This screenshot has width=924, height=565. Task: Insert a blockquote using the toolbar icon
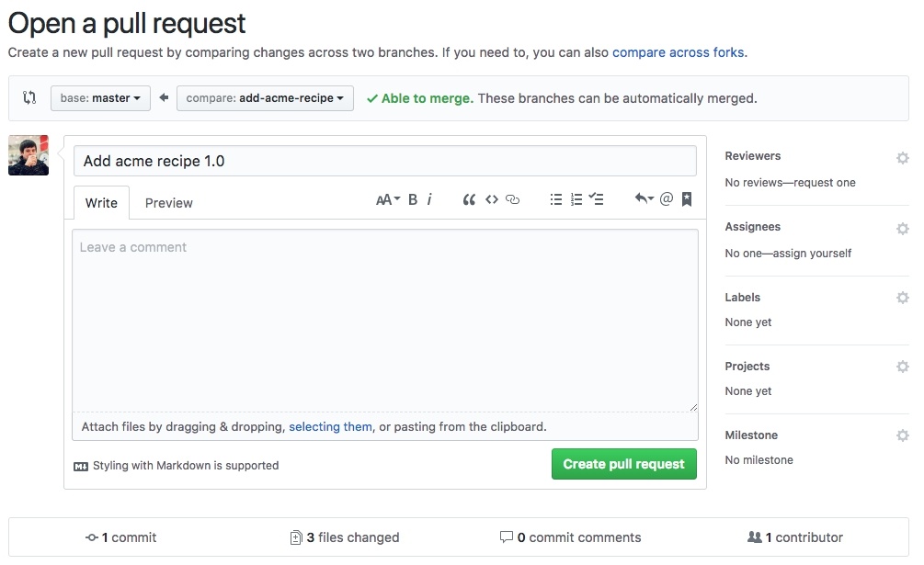pos(469,198)
